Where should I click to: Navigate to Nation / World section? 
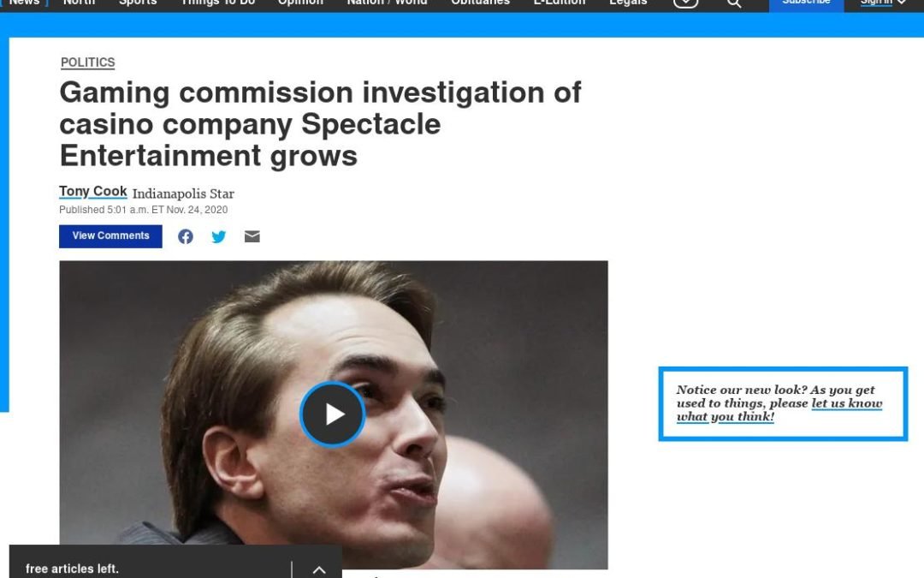click(388, 3)
